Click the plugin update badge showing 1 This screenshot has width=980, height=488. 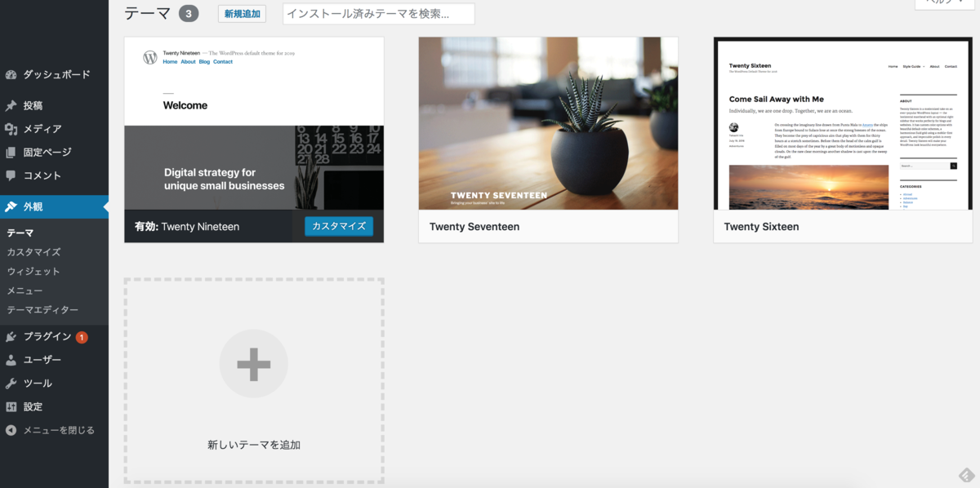82,337
